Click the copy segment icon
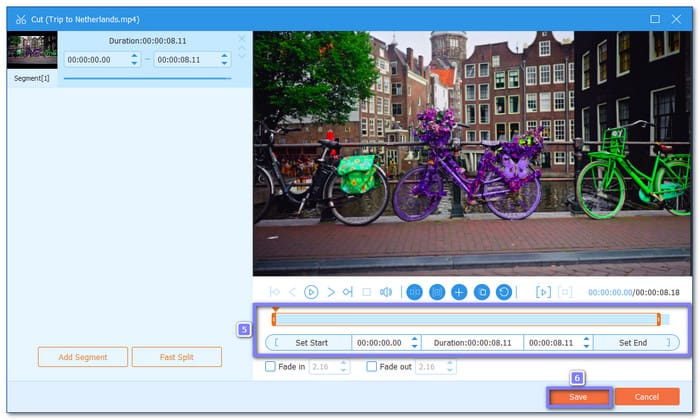700x420 pixels. click(481, 292)
